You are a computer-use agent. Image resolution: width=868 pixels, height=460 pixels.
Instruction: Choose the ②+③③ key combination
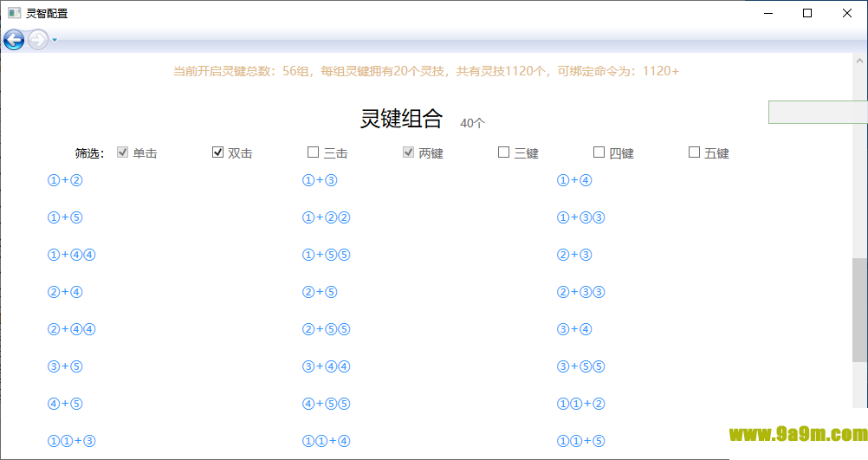click(x=580, y=292)
